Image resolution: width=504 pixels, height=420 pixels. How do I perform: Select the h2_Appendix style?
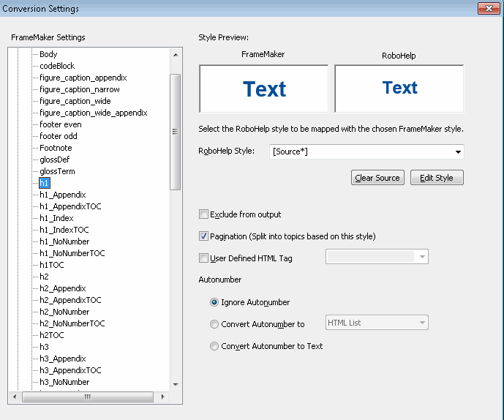point(63,288)
